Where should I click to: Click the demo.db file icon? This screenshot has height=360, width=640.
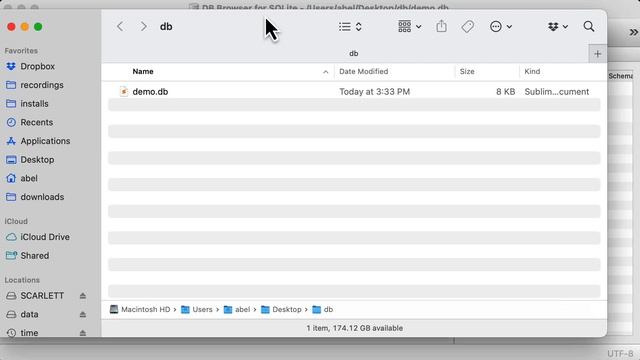pyautogui.click(x=124, y=91)
